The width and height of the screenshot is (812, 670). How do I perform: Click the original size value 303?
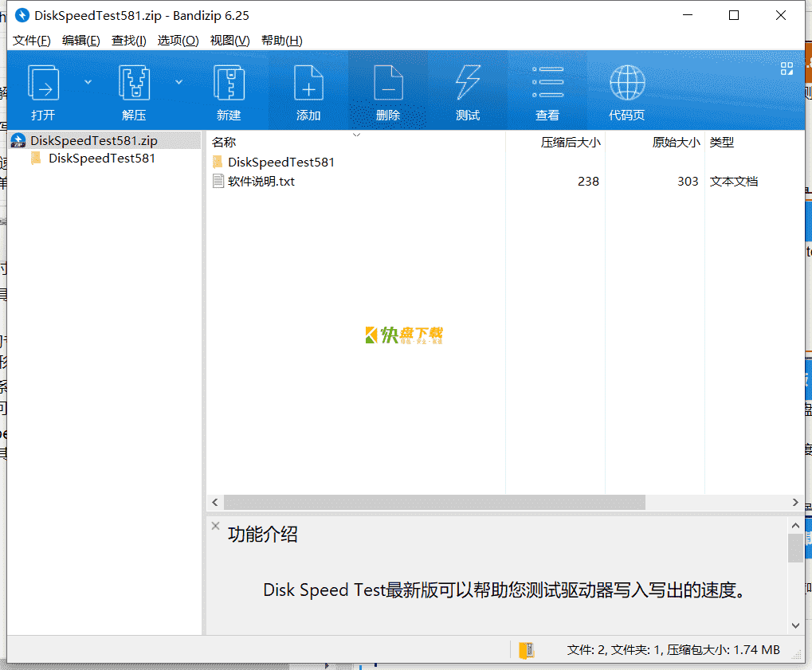(688, 181)
